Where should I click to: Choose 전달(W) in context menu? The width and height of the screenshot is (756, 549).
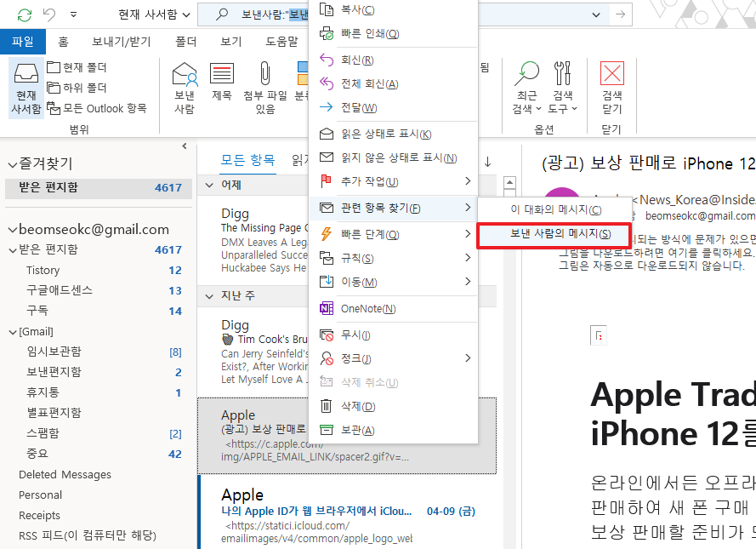(x=394, y=107)
